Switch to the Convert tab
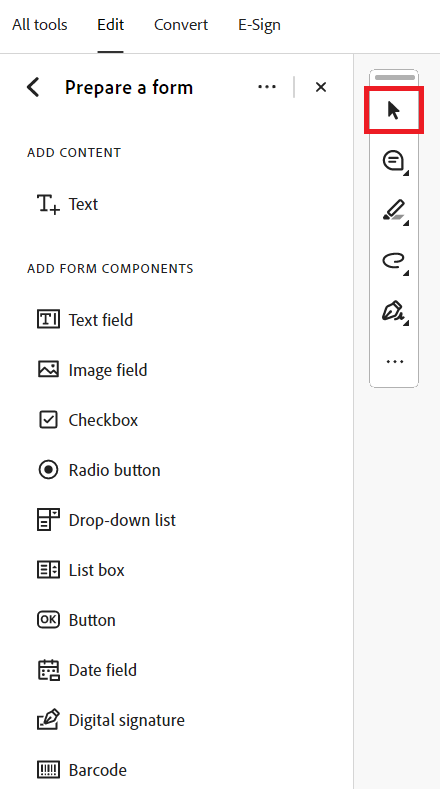Image resolution: width=440 pixels, height=789 pixels. 181,25
